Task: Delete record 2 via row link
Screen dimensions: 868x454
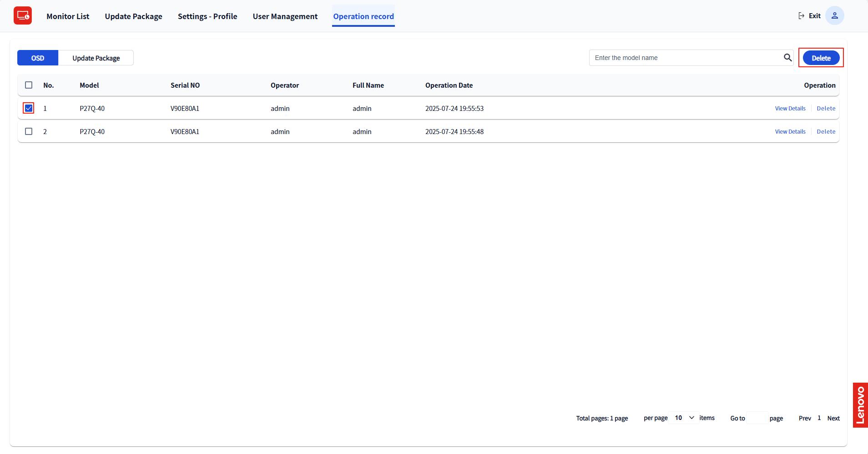Action: click(826, 132)
